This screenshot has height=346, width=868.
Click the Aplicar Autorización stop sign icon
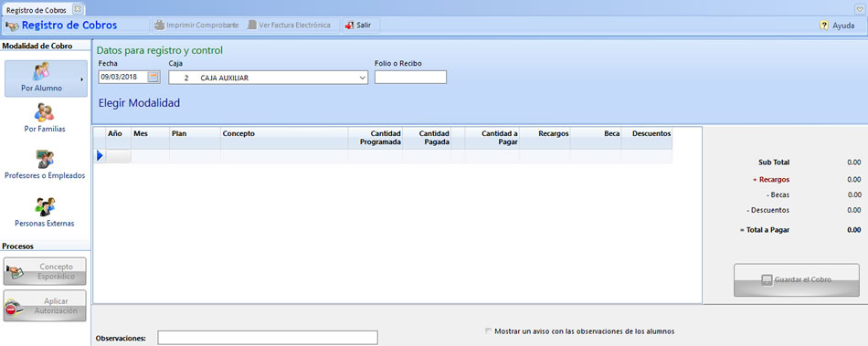(x=15, y=307)
